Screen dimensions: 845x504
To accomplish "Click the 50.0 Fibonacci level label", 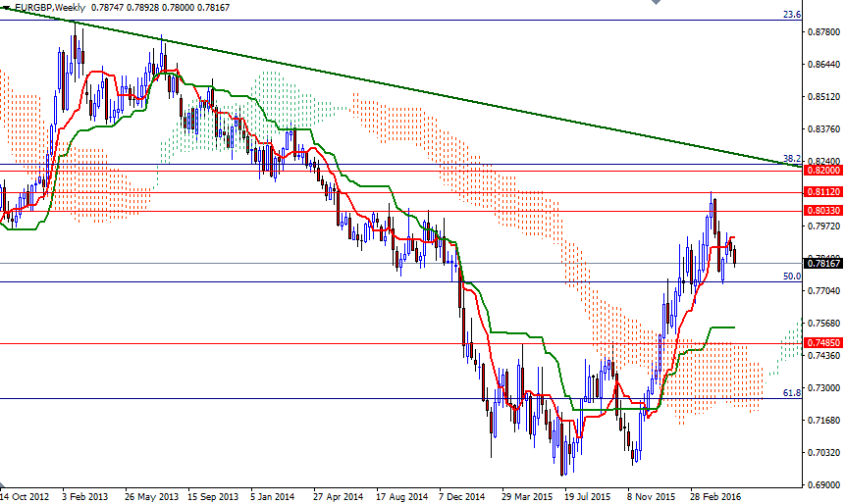I will [792, 277].
